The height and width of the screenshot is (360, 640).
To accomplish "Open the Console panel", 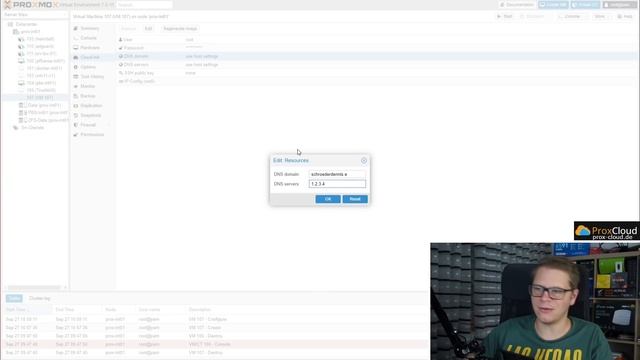I will pos(88,38).
